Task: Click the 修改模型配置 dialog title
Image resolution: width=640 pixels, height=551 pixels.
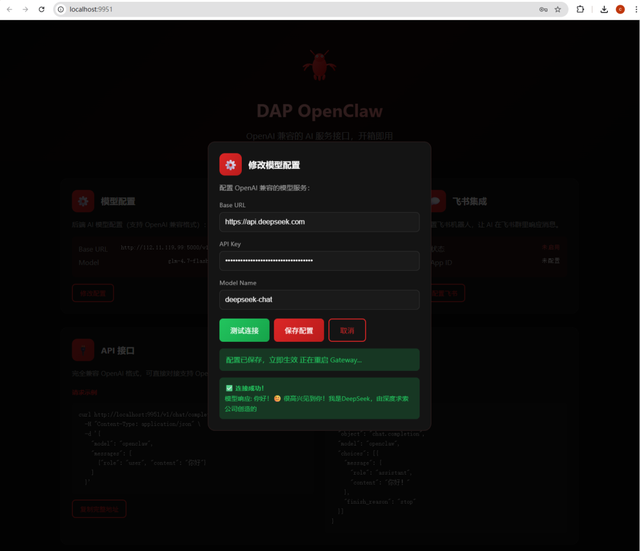Action: pos(274,165)
